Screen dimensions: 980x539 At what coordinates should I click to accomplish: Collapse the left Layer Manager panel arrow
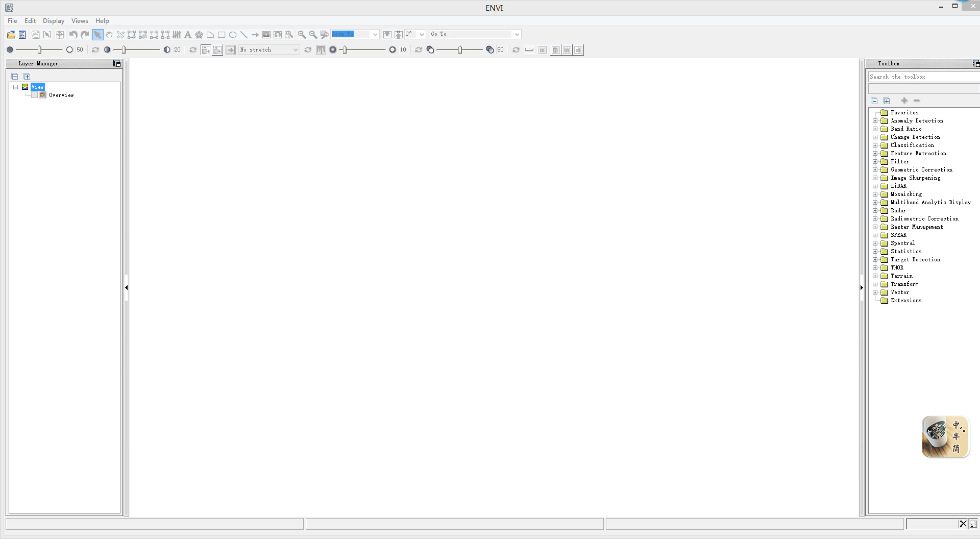tap(126, 287)
